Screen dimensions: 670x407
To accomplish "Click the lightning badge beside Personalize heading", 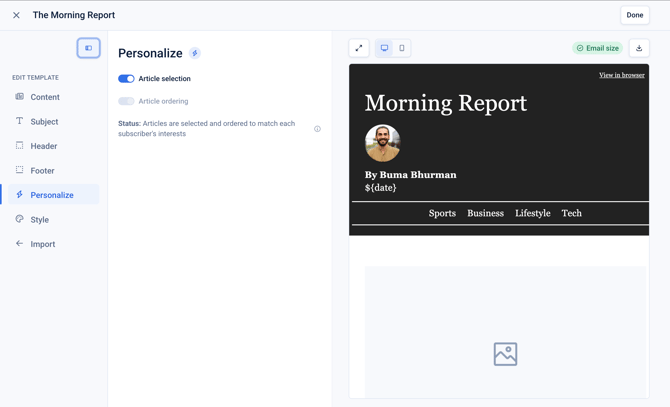I will (195, 53).
